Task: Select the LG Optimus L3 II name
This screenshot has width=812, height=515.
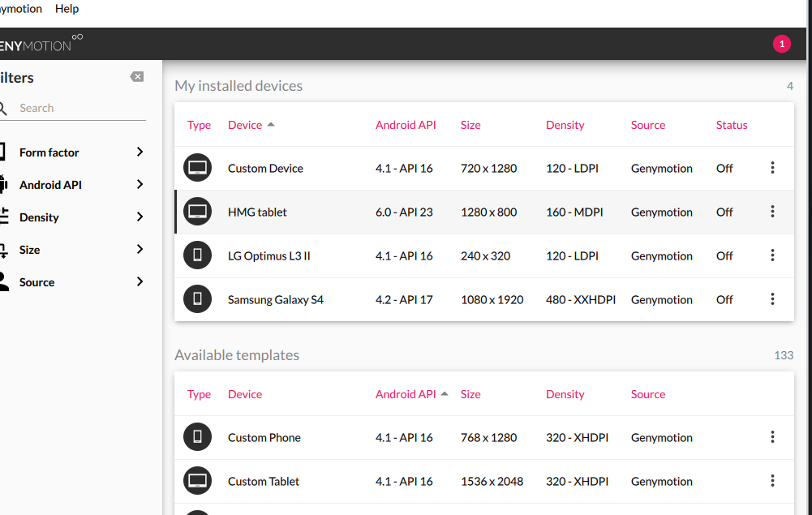Action: [269, 255]
